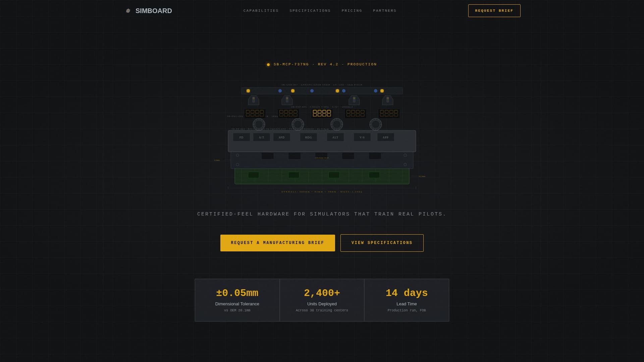644x362 pixels.
Task: Click the 14 days stat value
Action: click(x=407, y=293)
